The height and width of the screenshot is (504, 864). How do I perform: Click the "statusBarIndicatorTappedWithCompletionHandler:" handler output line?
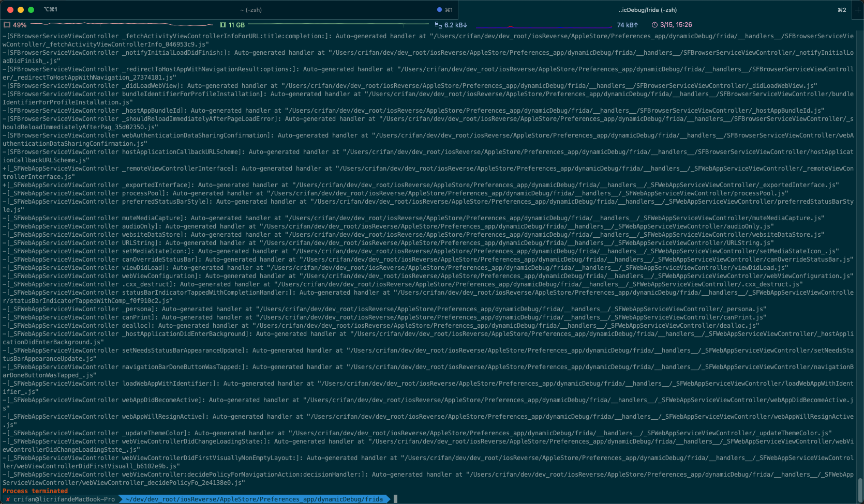(428, 297)
